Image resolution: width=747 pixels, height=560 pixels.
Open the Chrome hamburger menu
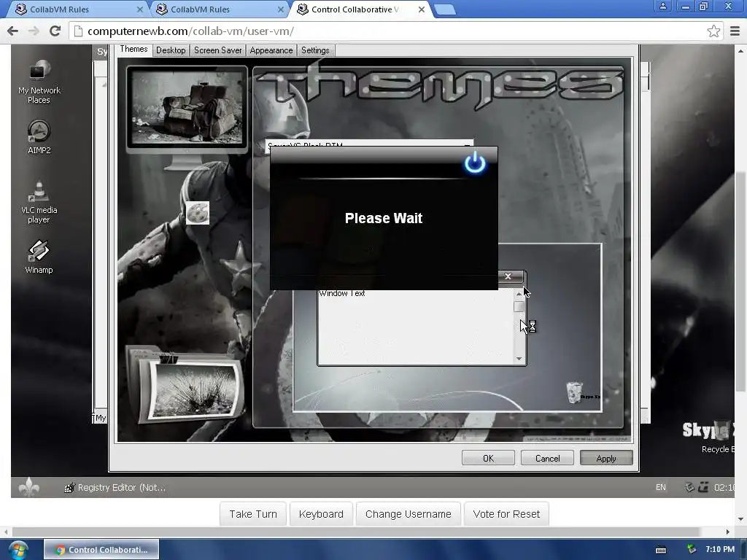tap(735, 31)
